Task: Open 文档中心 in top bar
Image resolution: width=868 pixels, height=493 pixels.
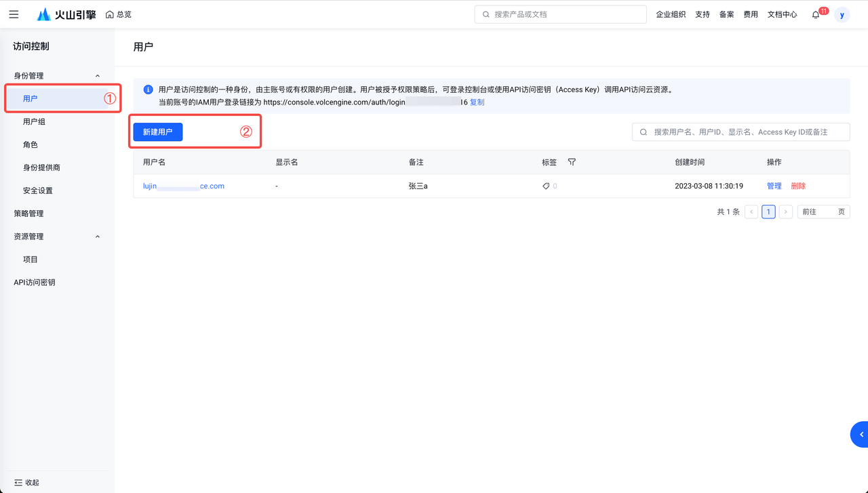Action: pos(783,14)
